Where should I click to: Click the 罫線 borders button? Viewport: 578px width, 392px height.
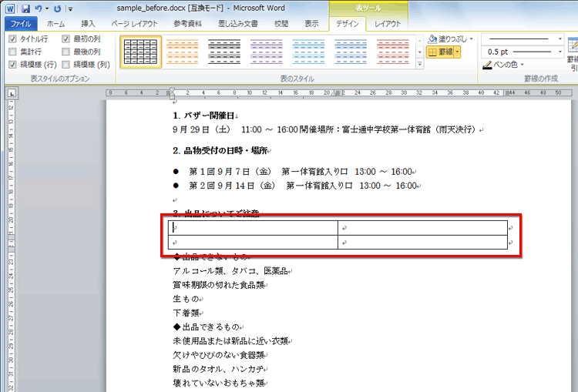tap(441, 52)
